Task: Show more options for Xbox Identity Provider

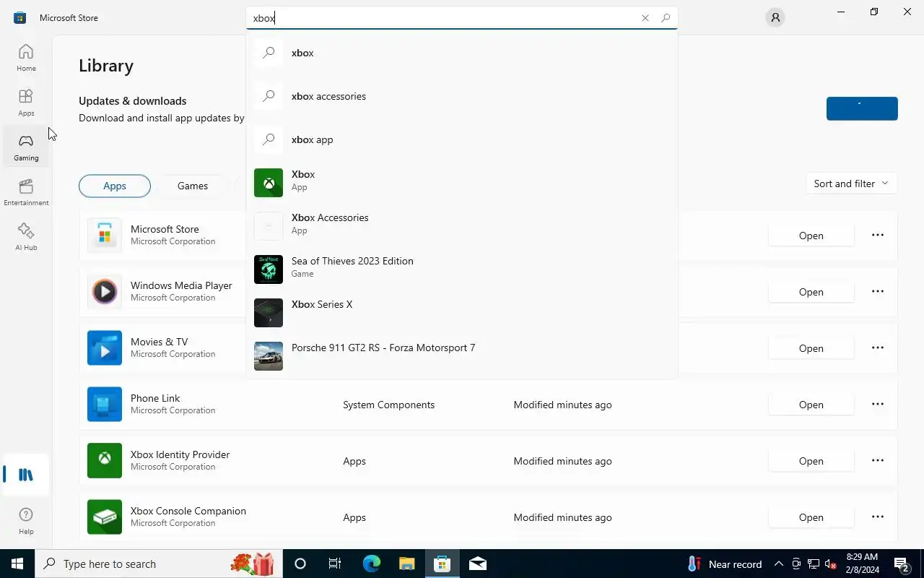Action: tap(877, 461)
